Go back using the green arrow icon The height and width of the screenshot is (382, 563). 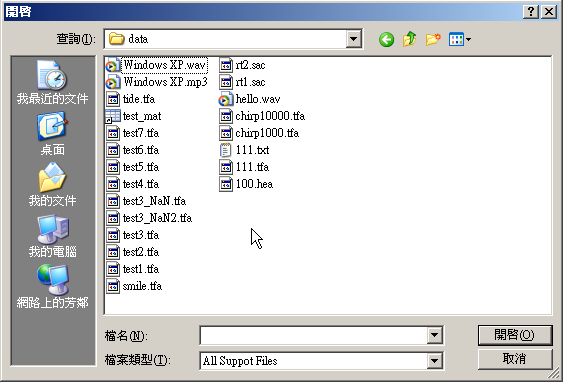click(386, 39)
